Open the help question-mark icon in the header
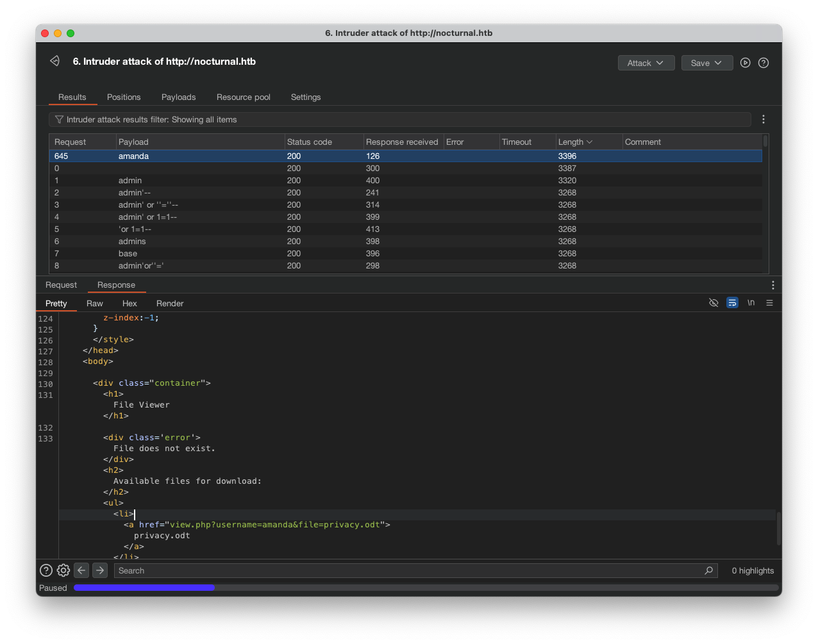The height and width of the screenshot is (644, 818). pyautogui.click(x=764, y=63)
